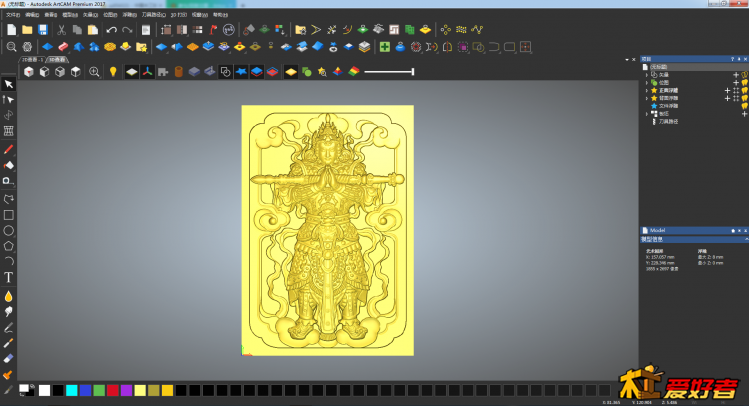This screenshot has height=406, width=749.
Task: Toggle visibility bulb for 位图 row
Action: click(x=745, y=83)
